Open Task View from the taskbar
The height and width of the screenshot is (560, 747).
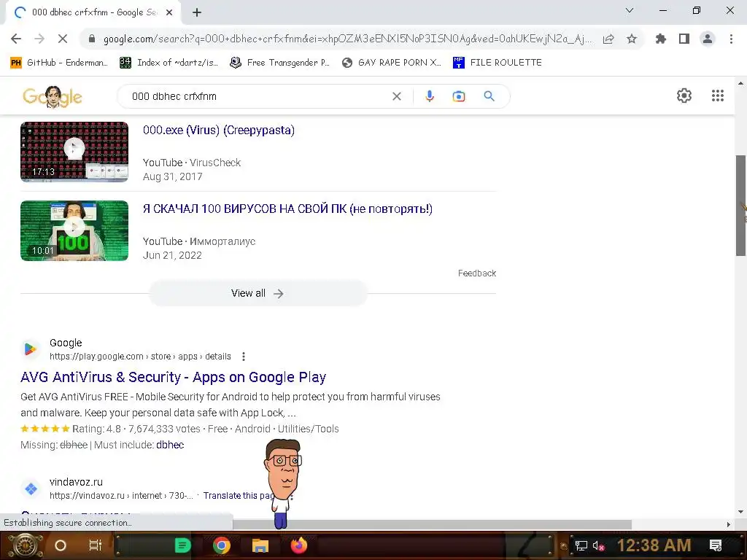click(x=96, y=545)
